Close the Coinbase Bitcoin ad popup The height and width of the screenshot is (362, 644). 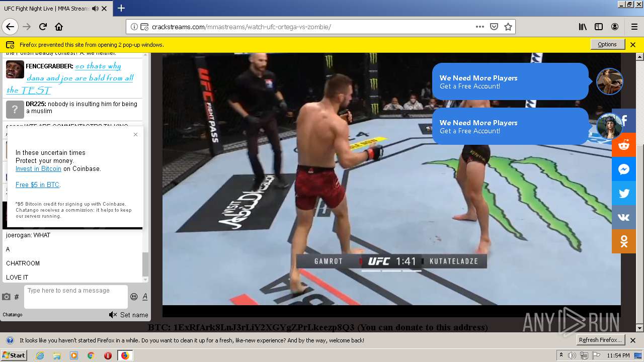tap(135, 134)
